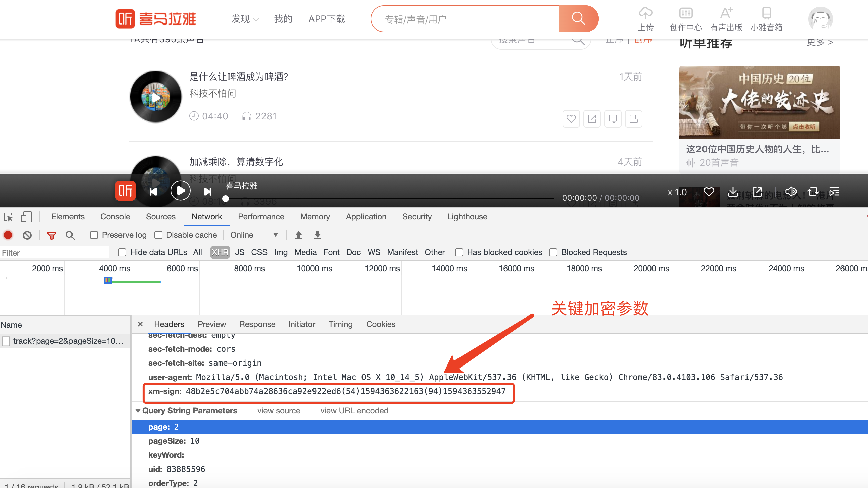The image size is (868, 488).
Task: Check the Hide data URLs checkbox
Action: click(122, 252)
